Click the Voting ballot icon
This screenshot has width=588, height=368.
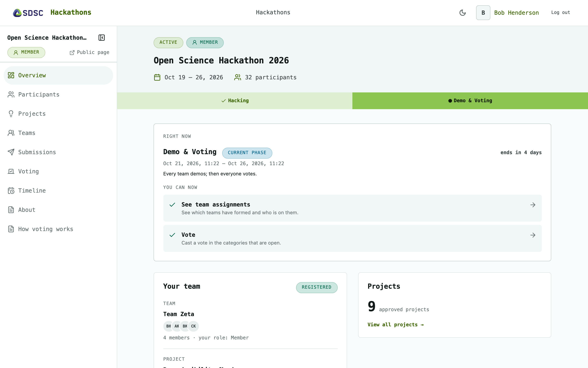click(11, 172)
